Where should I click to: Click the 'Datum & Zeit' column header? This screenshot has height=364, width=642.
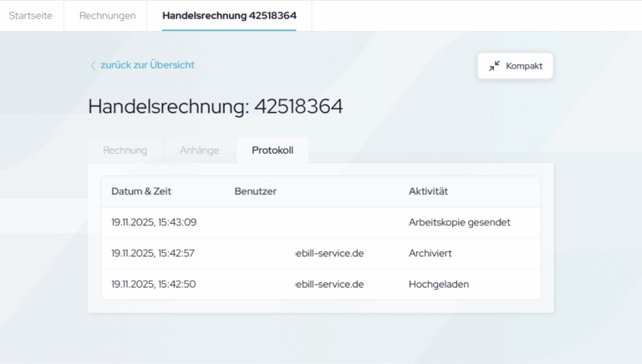tap(141, 192)
